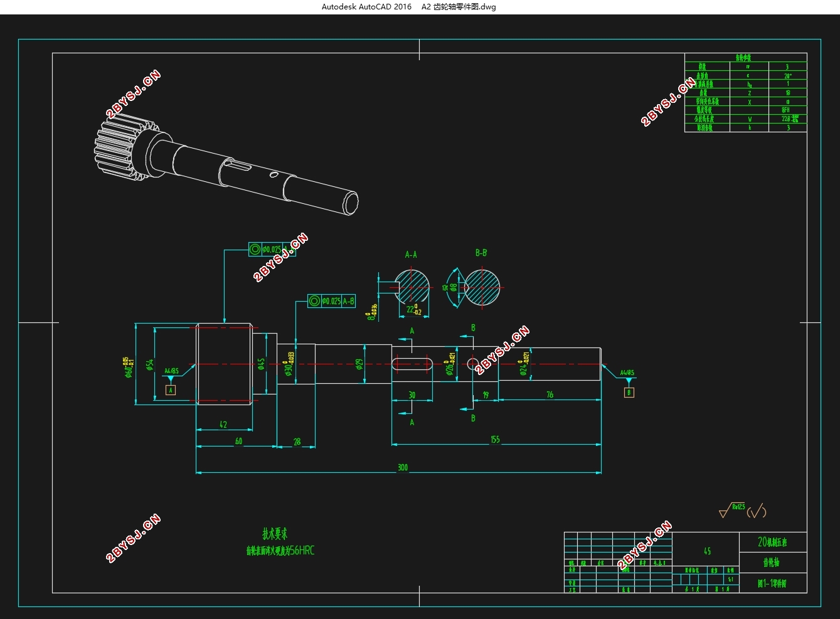
Task: Select the 齿轮轴 part name cell
Action: (x=773, y=563)
